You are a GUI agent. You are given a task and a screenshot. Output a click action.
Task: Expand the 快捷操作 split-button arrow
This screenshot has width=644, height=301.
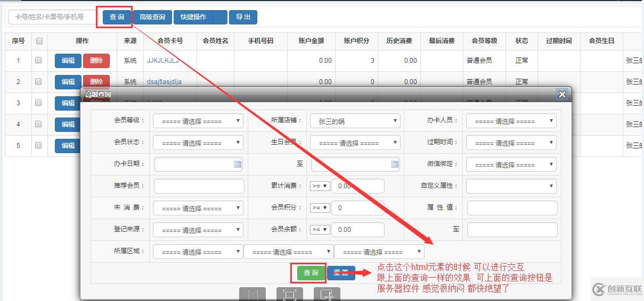click(220, 17)
